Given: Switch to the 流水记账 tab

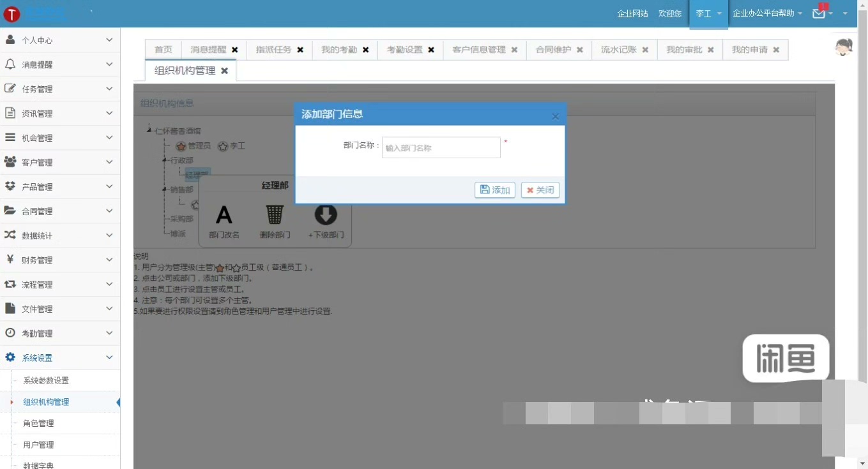Looking at the screenshot, I should point(625,50).
